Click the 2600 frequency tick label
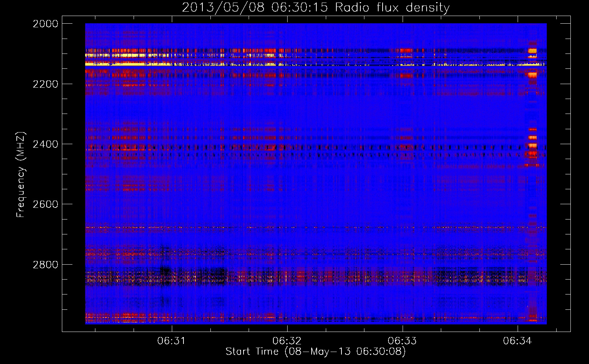This screenshot has height=364, width=589. click(x=46, y=204)
